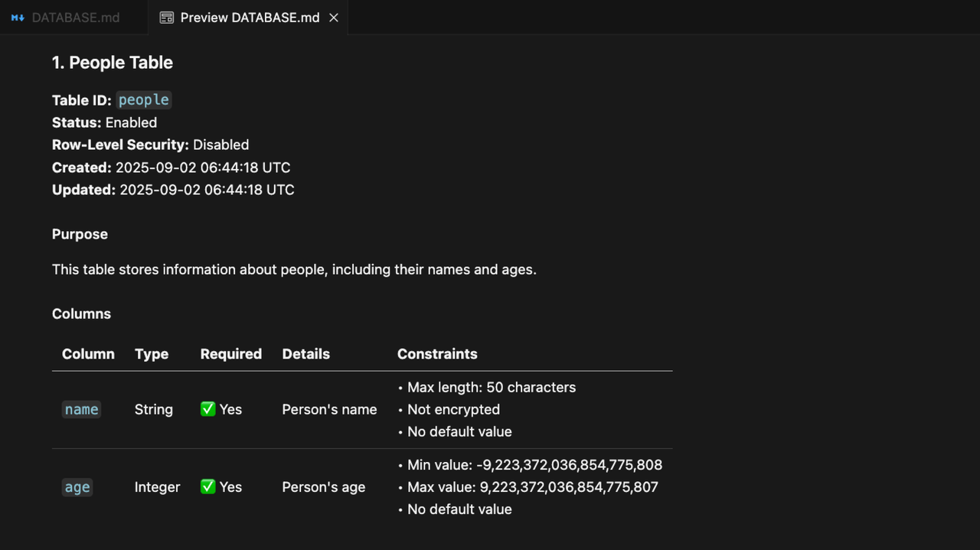The image size is (980, 550).
Task: Click the green checkmark in the name row
Action: tap(207, 409)
